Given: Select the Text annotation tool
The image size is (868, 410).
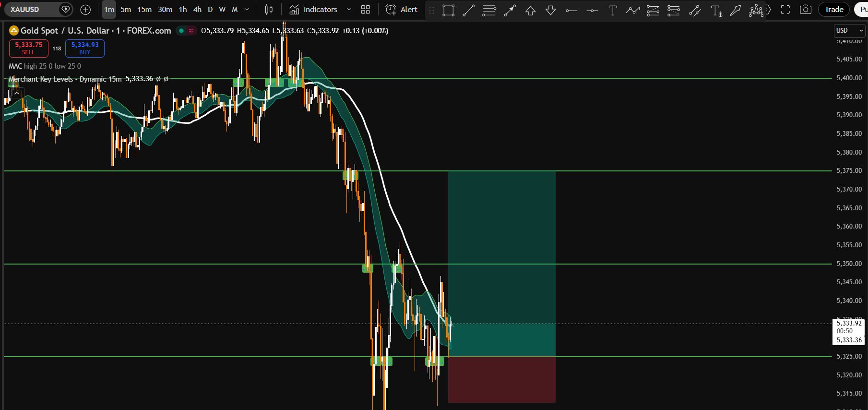Looking at the screenshot, I should point(612,10).
